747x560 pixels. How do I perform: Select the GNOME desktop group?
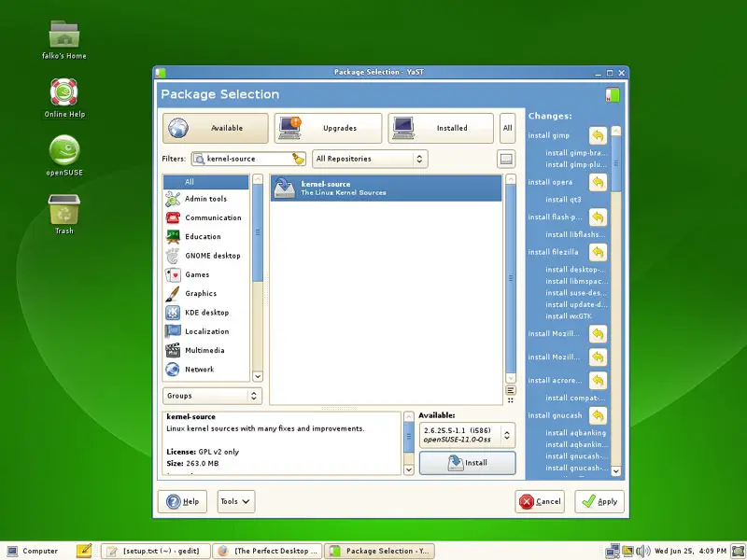pyautogui.click(x=205, y=256)
